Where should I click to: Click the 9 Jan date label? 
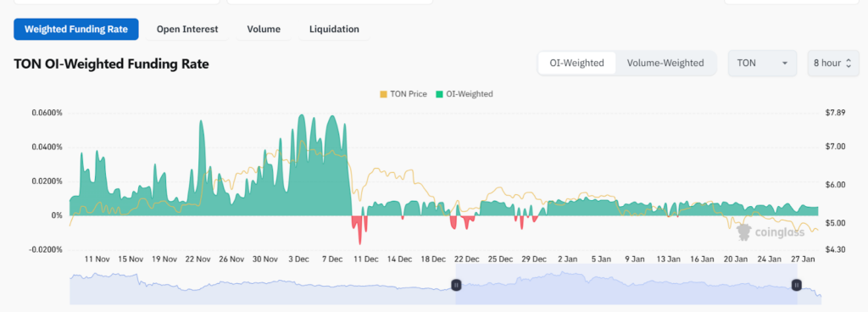coord(634,259)
